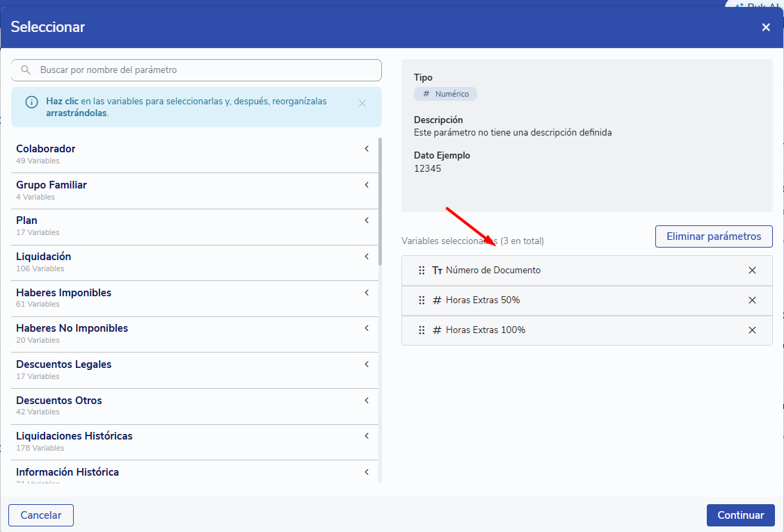This screenshot has width=784, height=532.
Task: Select Horas Extras 50% variable label
Action: coord(483,300)
